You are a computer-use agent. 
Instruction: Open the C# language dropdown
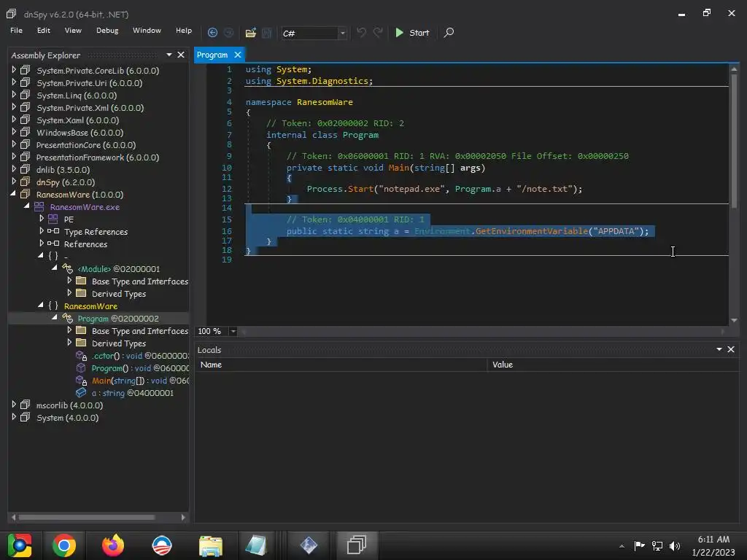(342, 34)
